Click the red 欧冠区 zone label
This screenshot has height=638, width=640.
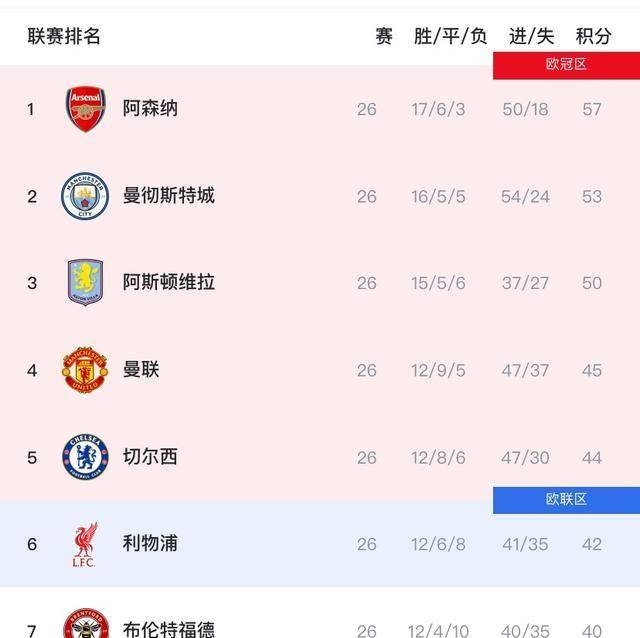(x=566, y=65)
